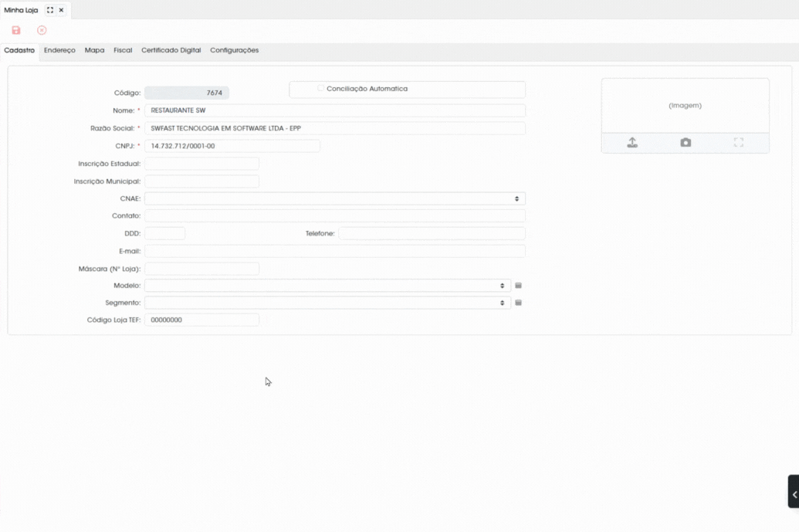Open the CNAE dropdown
Viewport: 799px width, 532px height.
pyautogui.click(x=335, y=198)
